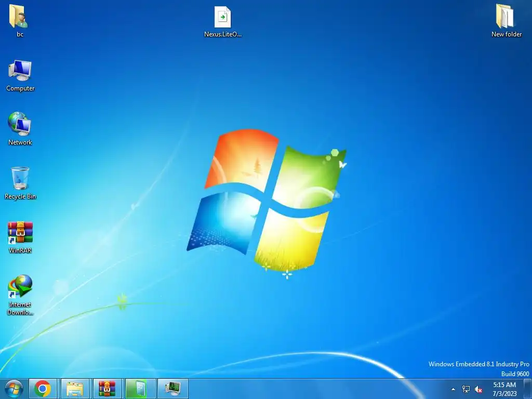This screenshot has width=532, height=399.
Task: Open the Start menu orb
Action: click(14, 389)
